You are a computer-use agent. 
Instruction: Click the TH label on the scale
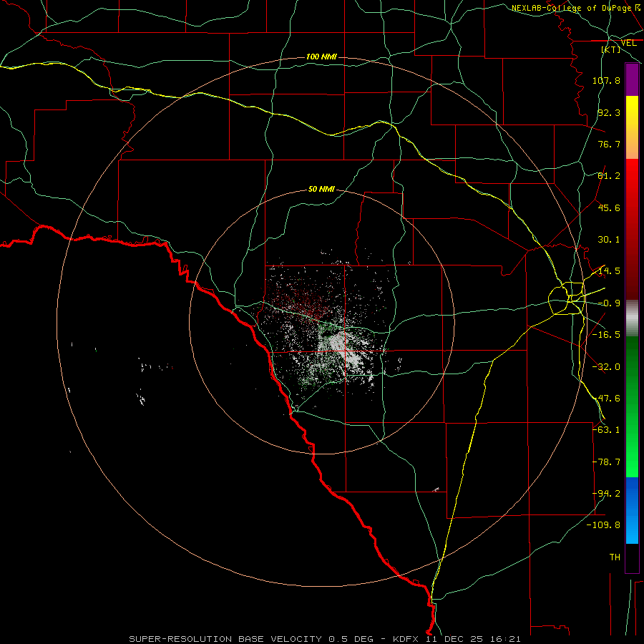[615, 557]
